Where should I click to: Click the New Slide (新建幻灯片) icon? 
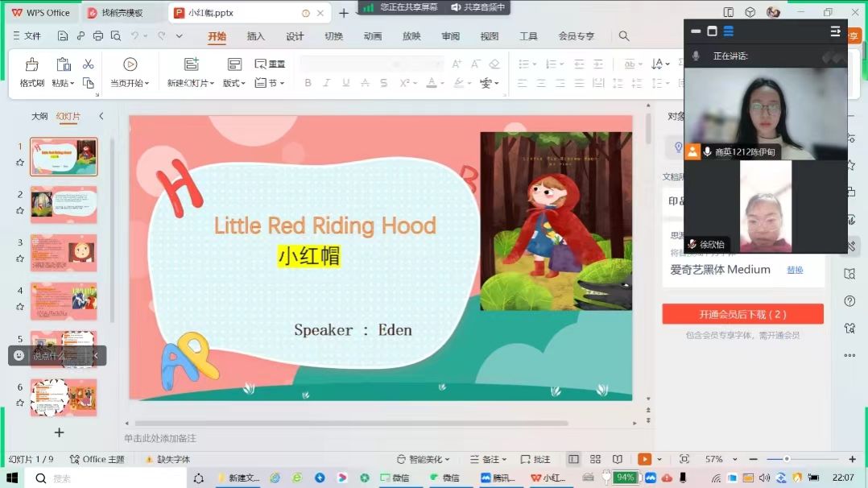(192, 64)
